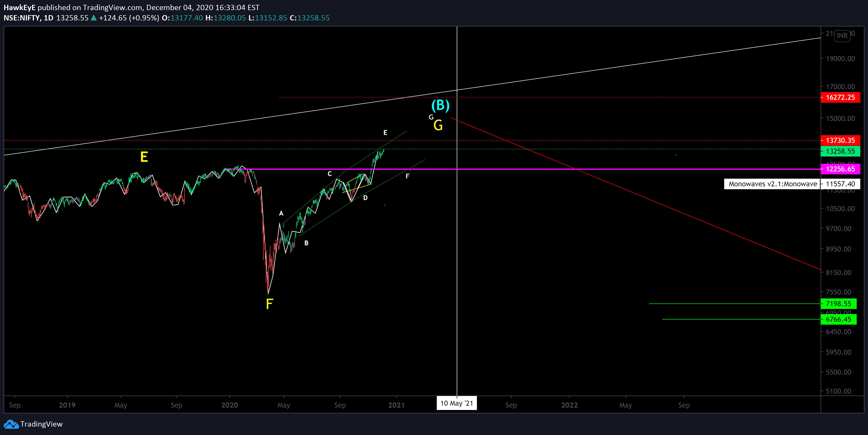The image size is (868, 435).
Task: Click the 13258.55 current price label
Action: tap(840, 151)
